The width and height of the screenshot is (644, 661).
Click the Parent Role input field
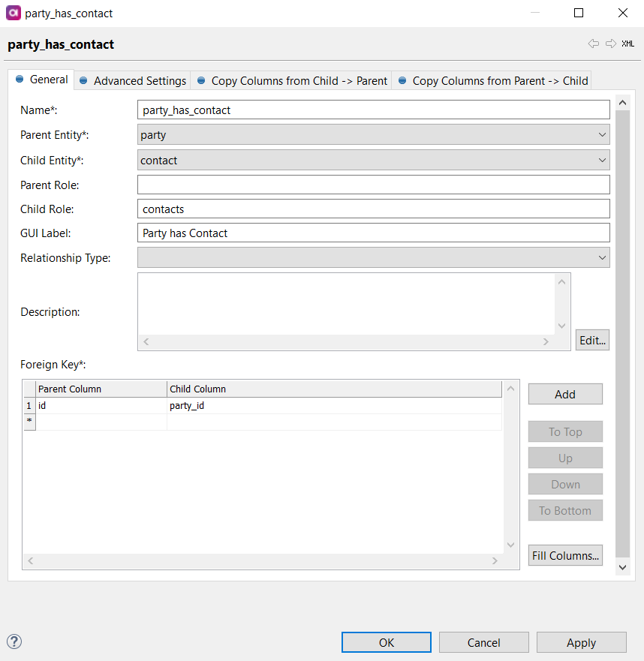tap(373, 185)
